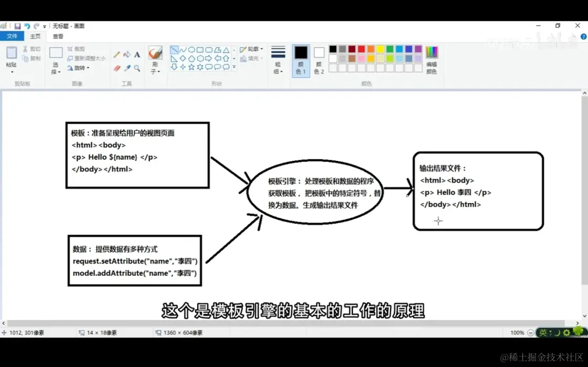Screen dimensions: 588x367
Task: Pick the Text tool
Action: 137,54
